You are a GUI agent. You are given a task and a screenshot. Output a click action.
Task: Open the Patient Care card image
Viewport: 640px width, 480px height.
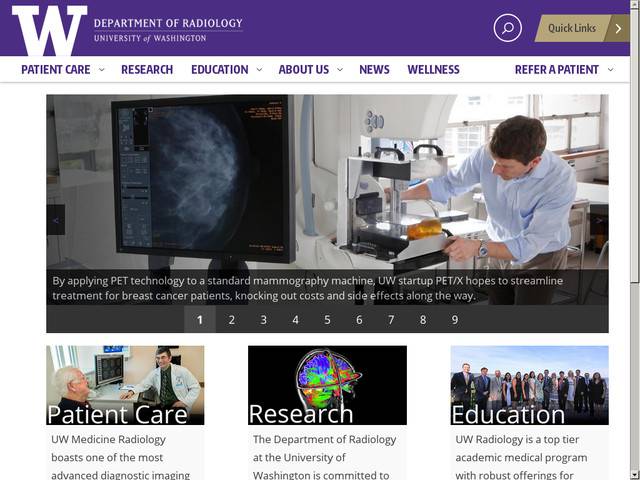tap(125, 385)
